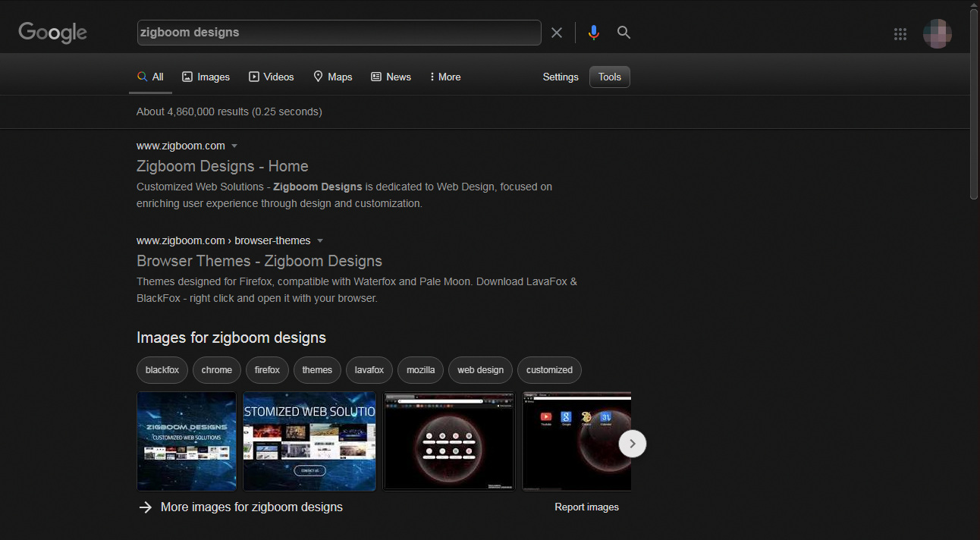
Task: Open the Google apps grid
Action: [900, 33]
